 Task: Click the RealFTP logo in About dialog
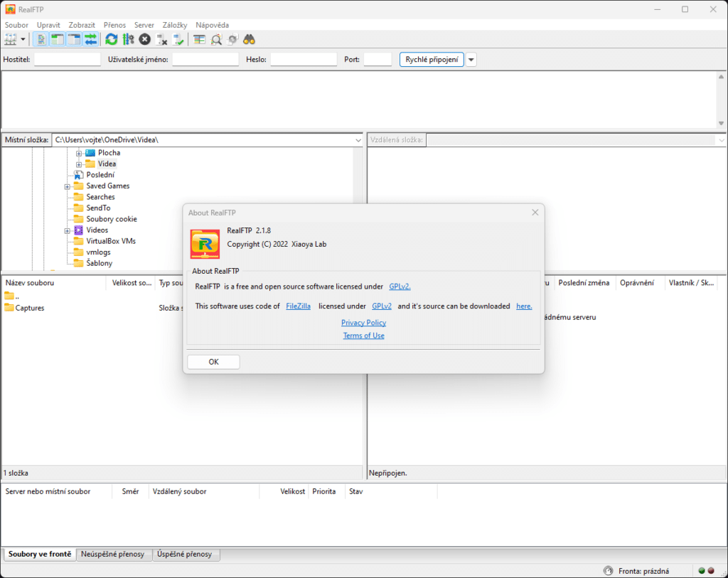tap(205, 244)
